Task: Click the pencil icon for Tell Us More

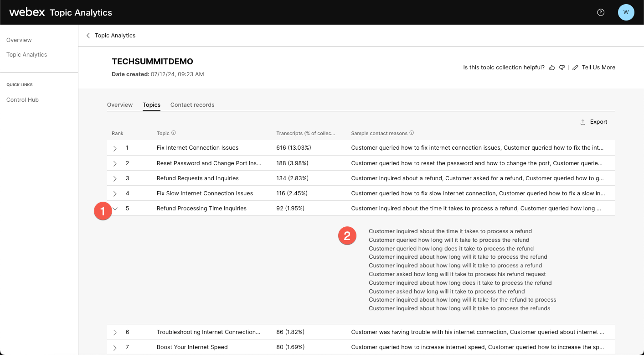Action: pos(575,68)
